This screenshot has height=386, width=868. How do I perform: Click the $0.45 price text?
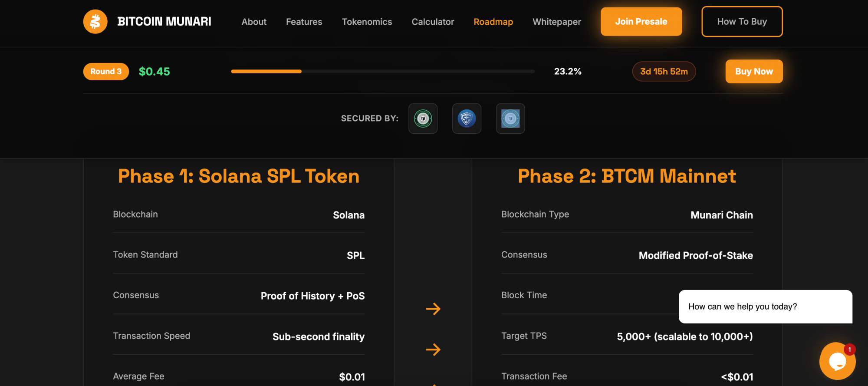pos(154,72)
